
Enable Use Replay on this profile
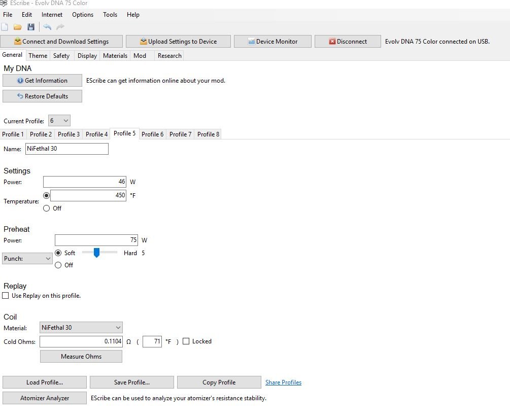pyautogui.click(x=6, y=296)
